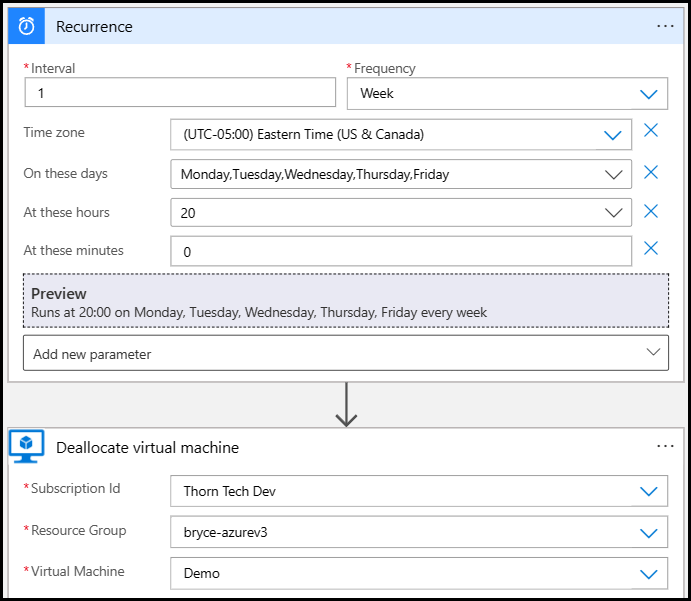691x601 pixels.
Task: Remove the On these days parameter
Action: point(651,172)
